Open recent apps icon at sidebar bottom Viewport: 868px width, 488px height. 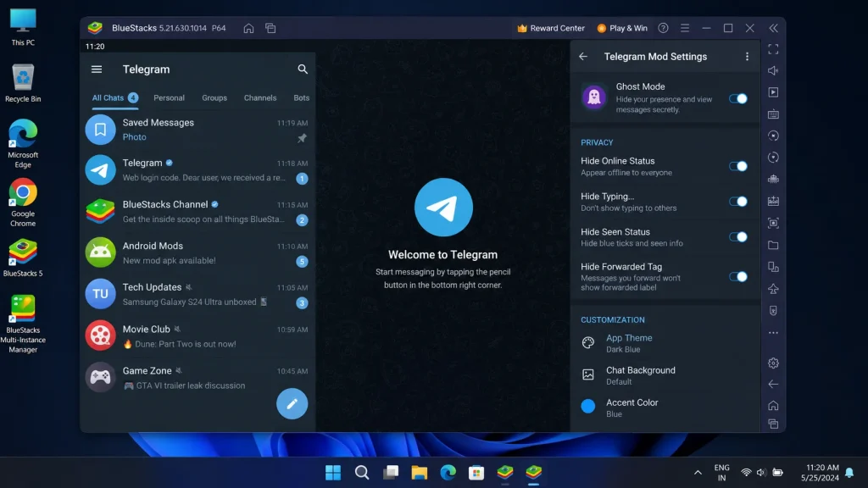tap(773, 424)
